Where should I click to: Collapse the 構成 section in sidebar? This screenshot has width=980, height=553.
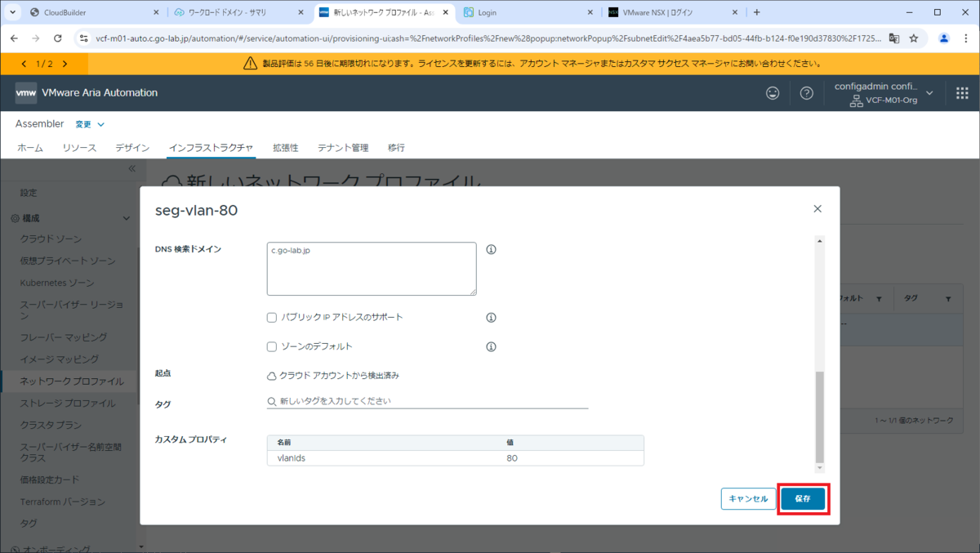[x=126, y=219]
